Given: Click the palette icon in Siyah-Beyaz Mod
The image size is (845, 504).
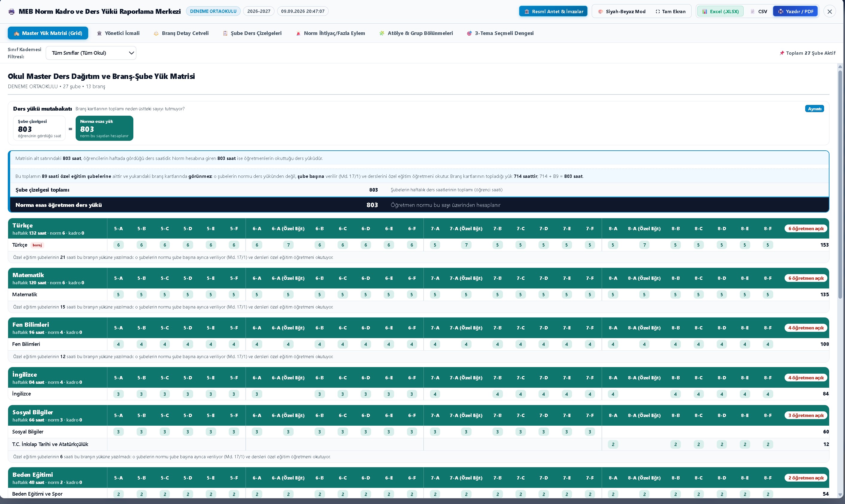Looking at the screenshot, I should pos(600,12).
